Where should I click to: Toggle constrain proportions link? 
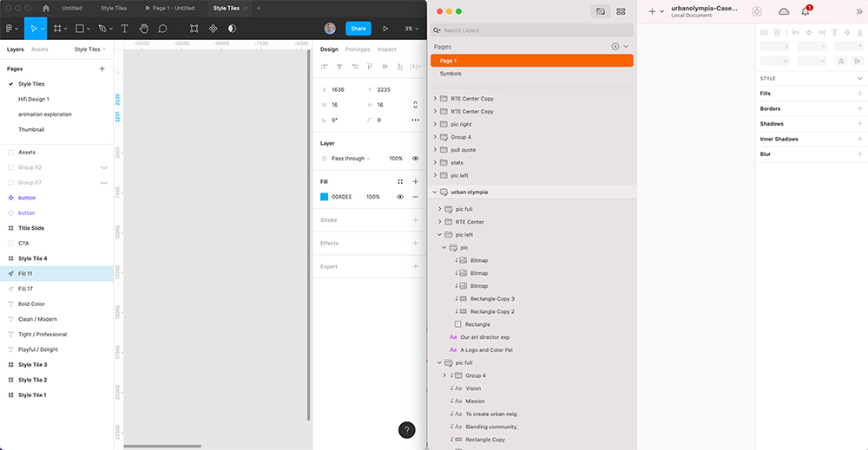[415, 105]
